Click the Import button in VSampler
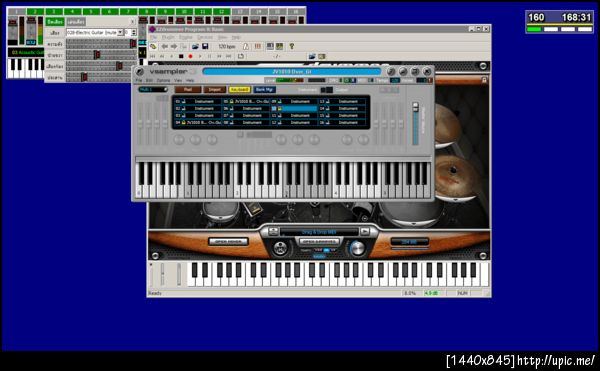Screen dimensions: 600x371 point(214,89)
